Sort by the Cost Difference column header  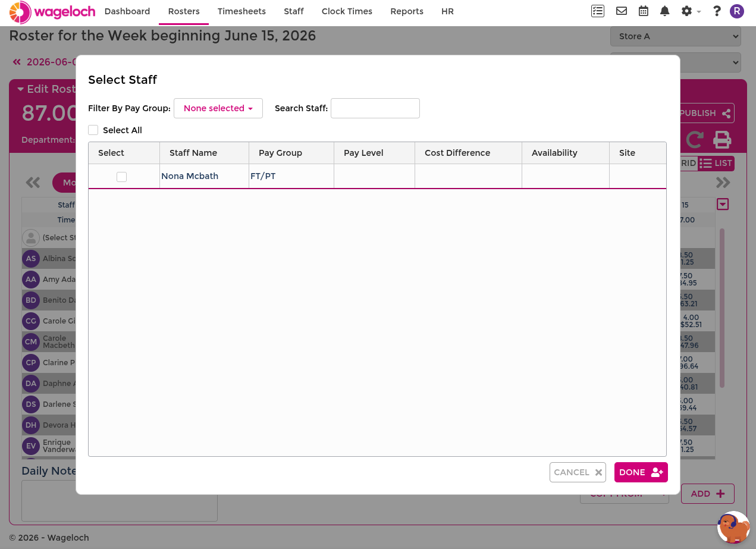coord(457,153)
